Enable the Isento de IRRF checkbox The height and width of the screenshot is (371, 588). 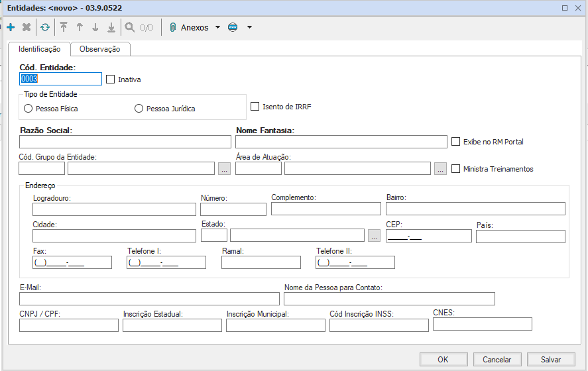255,106
